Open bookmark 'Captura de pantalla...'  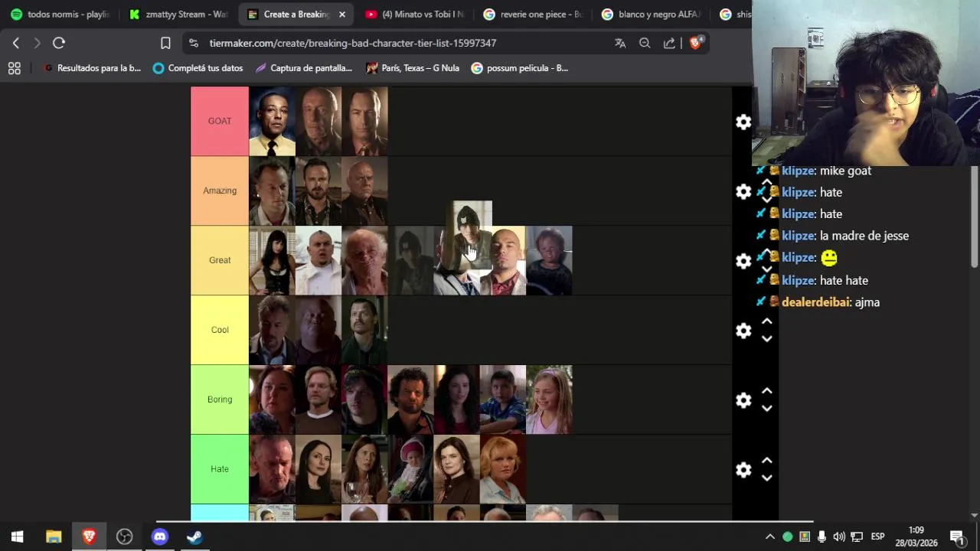point(303,68)
